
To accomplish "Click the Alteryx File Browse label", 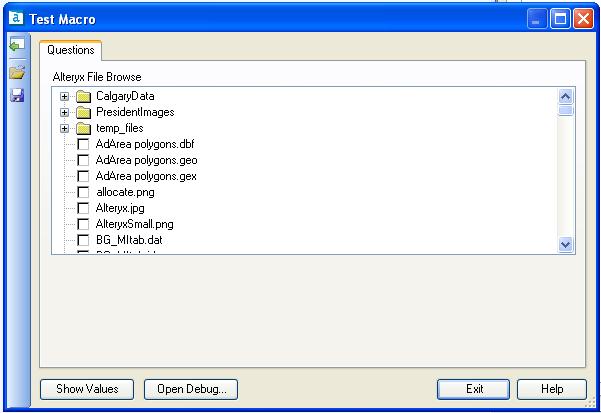I will click(x=97, y=77).
